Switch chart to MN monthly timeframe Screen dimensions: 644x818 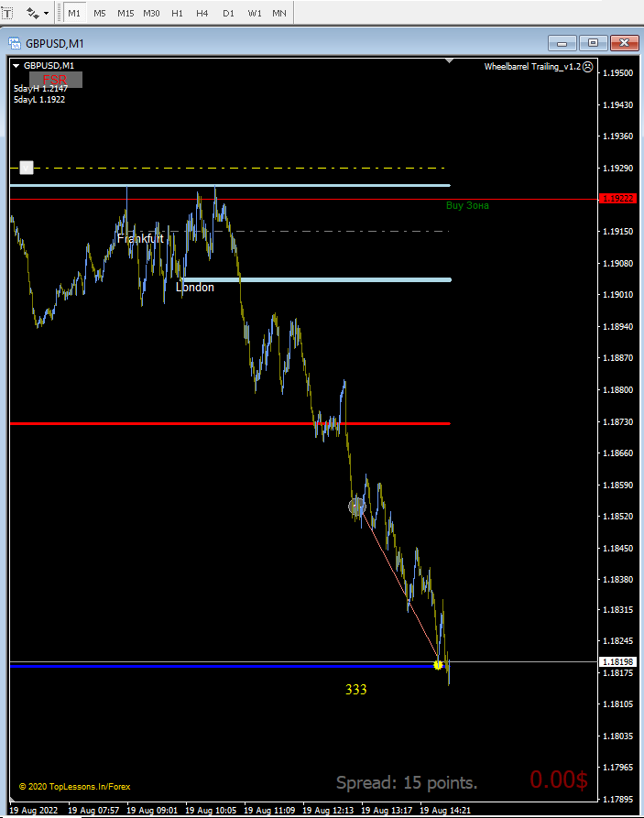click(279, 13)
